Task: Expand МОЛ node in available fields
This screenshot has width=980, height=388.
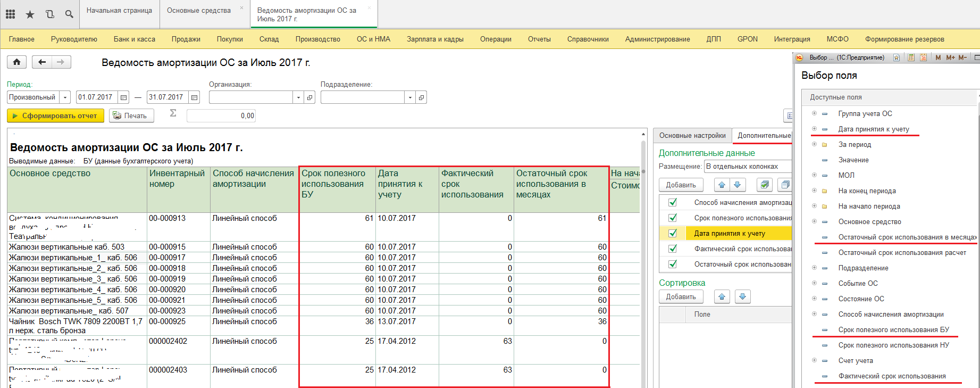Action: click(x=814, y=175)
